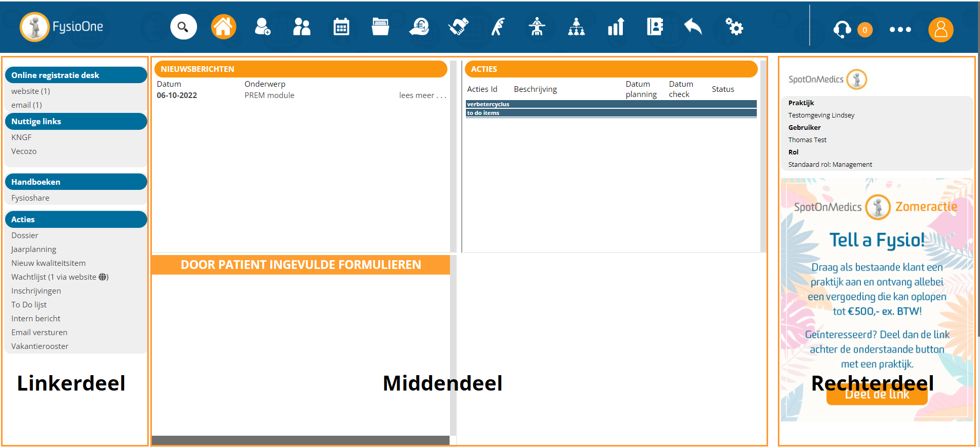Image resolution: width=980 pixels, height=447 pixels.
Task: Open the folder dossier icon in toolbar
Action: click(380, 27)
